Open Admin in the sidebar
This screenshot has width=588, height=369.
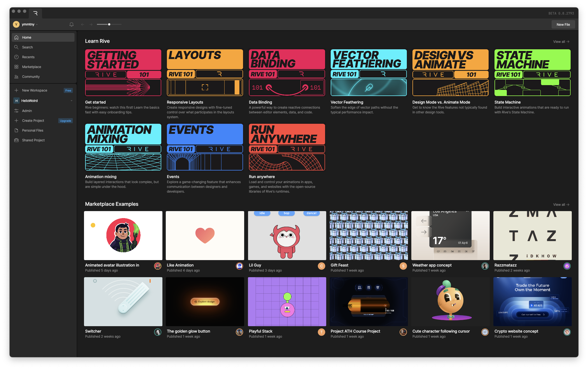coord(43,111)
